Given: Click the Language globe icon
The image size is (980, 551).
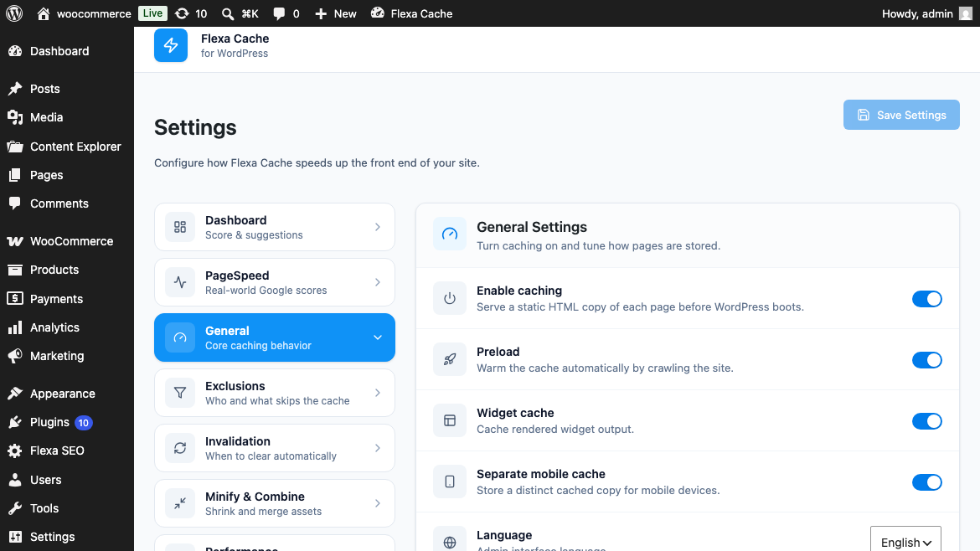Looking at the screenshot, I should [449, 541].
